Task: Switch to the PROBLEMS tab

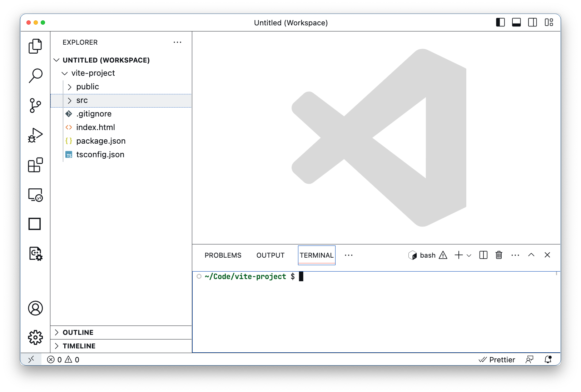Action: [223, 255]
